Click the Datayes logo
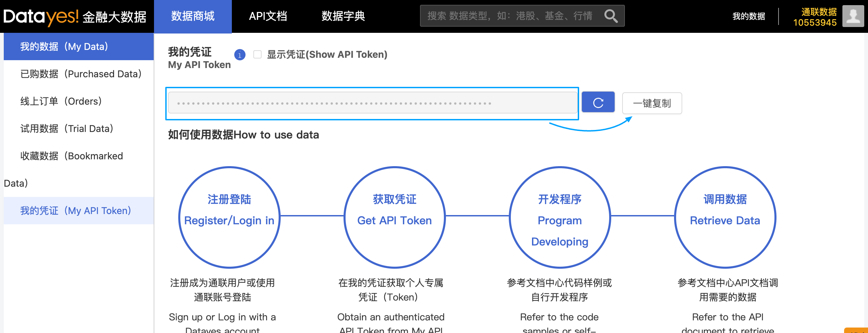Screen dimensions: 868x333 (74, 16)
